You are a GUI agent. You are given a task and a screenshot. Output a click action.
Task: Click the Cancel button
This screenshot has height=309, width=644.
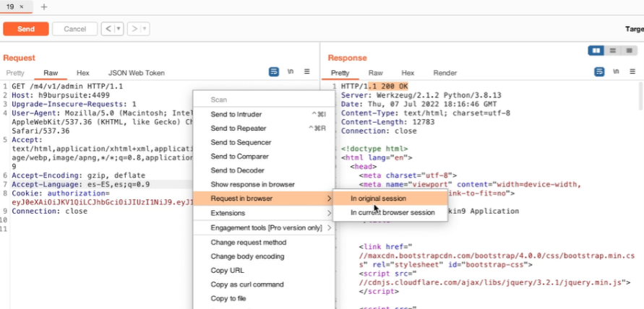(74, 29)
